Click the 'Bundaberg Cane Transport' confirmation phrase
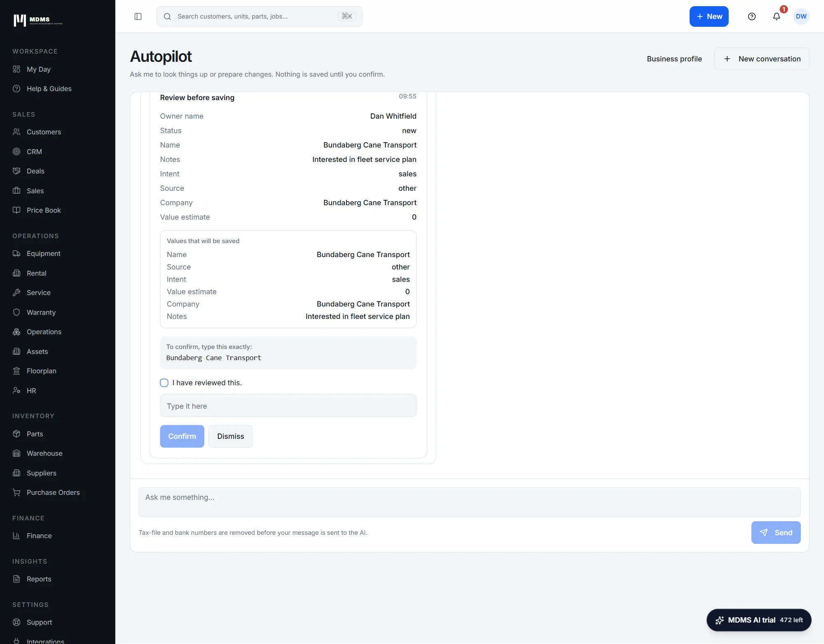 tap(214, 358)
